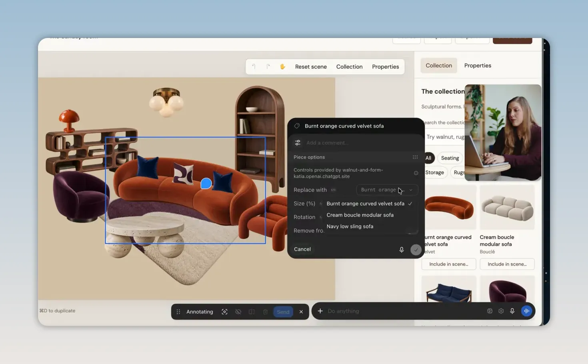Choose Burnt orange curved velvet sofa option
The height and width of the screenshot is (364, 588).
[369, 204]
